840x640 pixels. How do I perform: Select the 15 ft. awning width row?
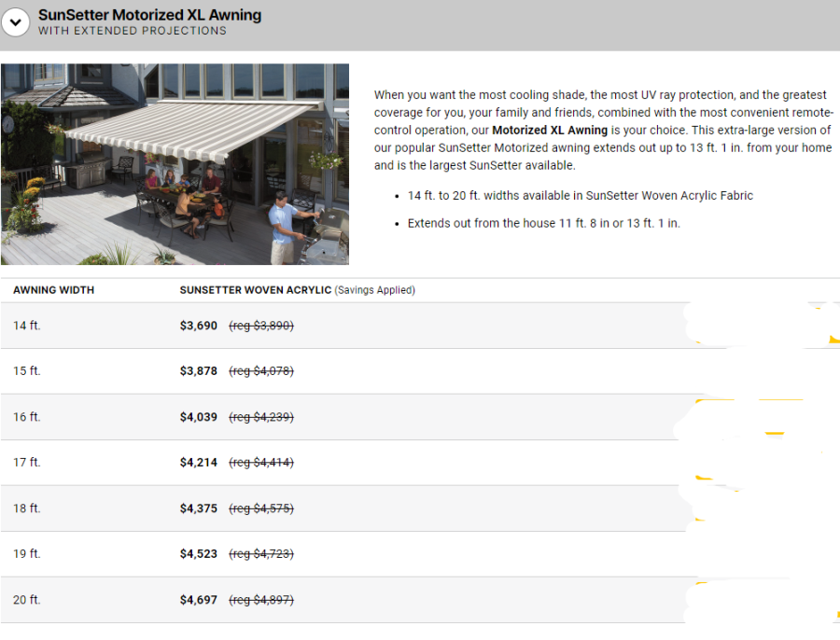pos(27,371)
